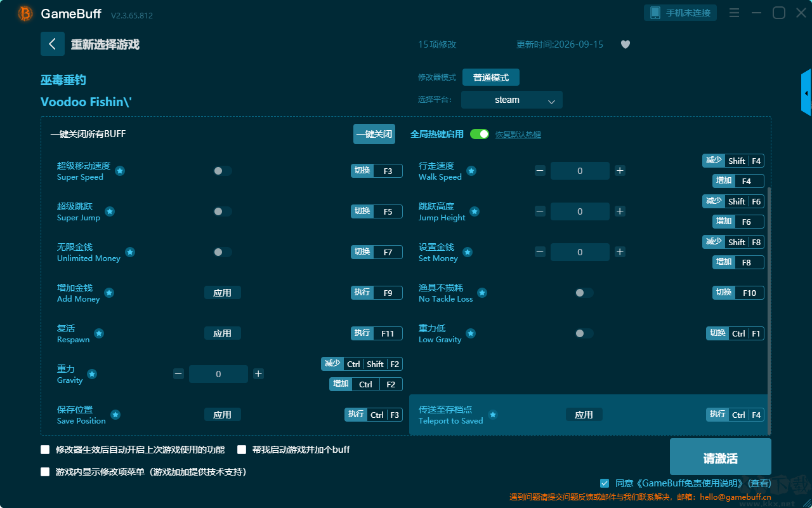The image size is (812, 508).
Task: Open the steam platform dropdown
Action: (512, 100)
